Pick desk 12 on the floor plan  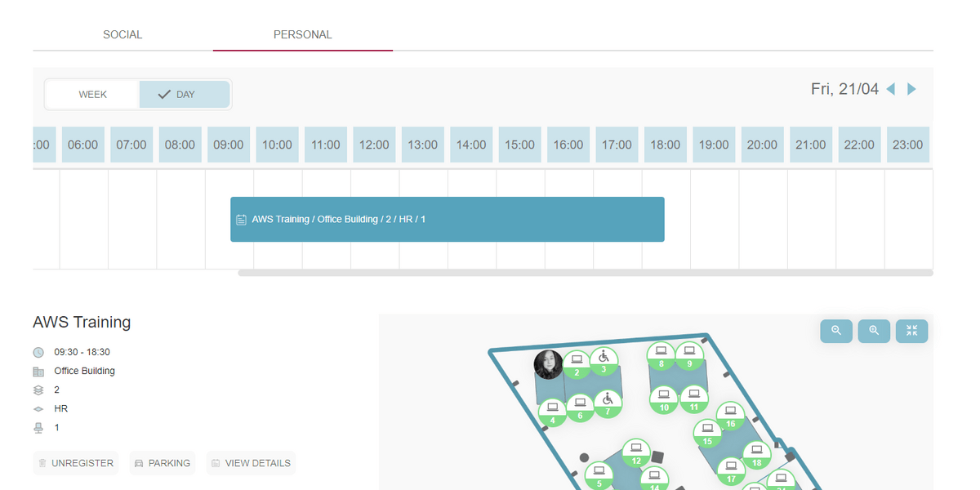pos(636,452)
